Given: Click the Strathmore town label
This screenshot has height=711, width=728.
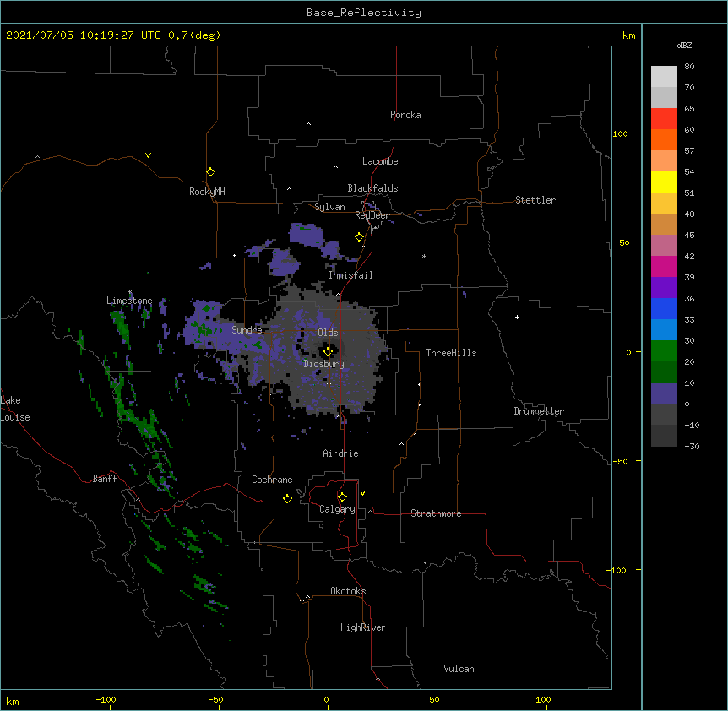Looking at the screenshot, I should click(436, 513).
